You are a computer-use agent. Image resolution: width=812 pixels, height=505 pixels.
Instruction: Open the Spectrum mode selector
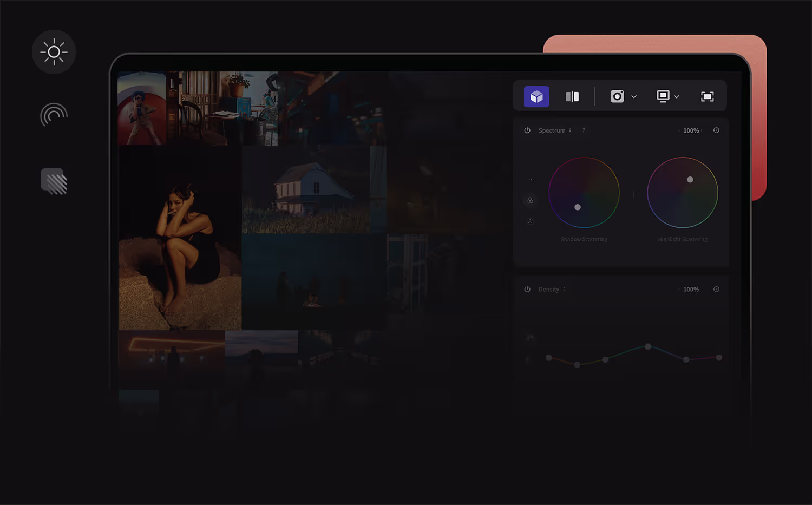[555, 130]
